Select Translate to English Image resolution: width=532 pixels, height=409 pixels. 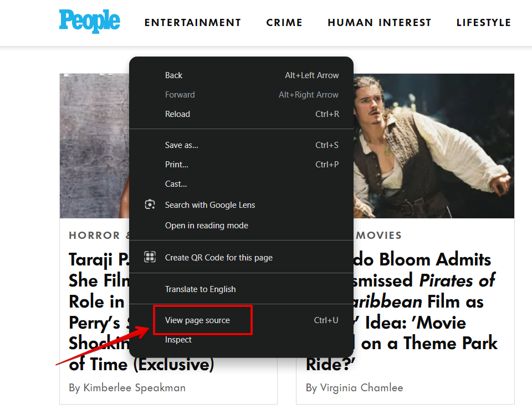coord(200,289)
